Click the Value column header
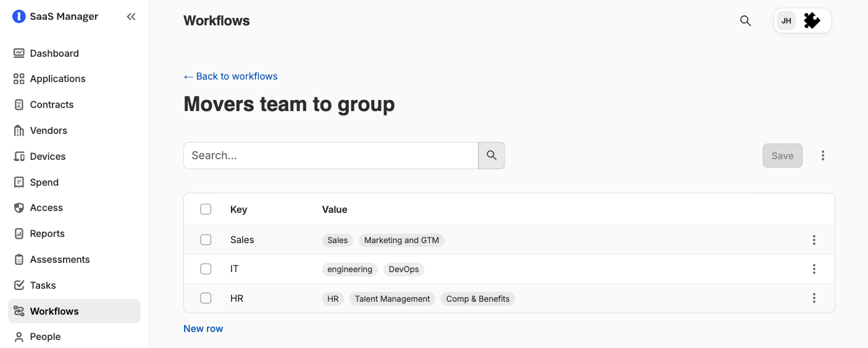 [335, 210]
